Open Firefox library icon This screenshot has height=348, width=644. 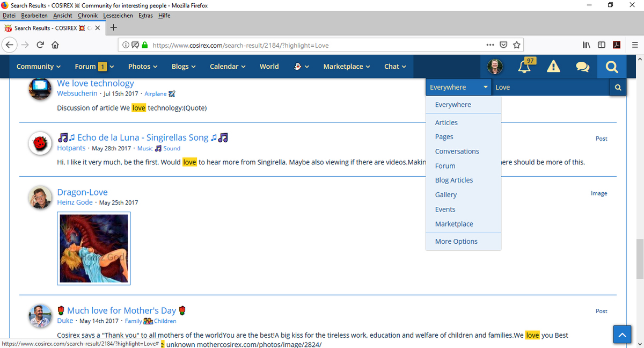click(x=587, y=45)
